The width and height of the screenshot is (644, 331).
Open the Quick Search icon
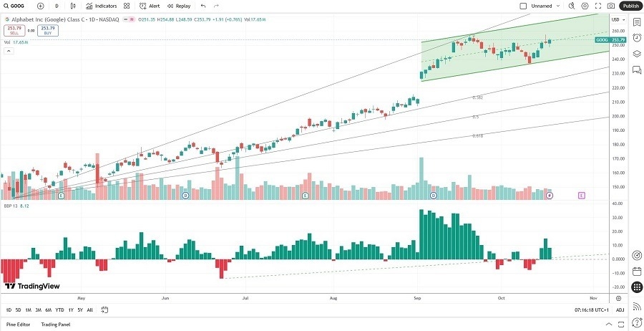click(x=572, y=6)
